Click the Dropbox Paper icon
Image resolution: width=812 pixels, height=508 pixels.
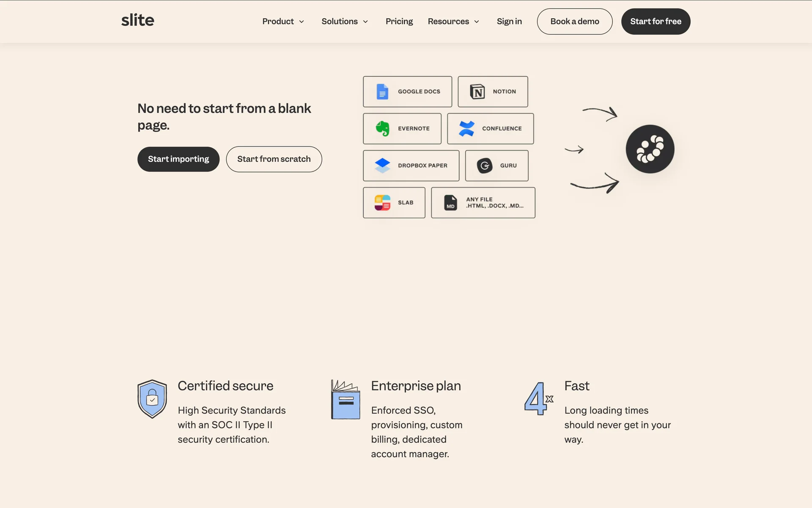coord(382,166)
